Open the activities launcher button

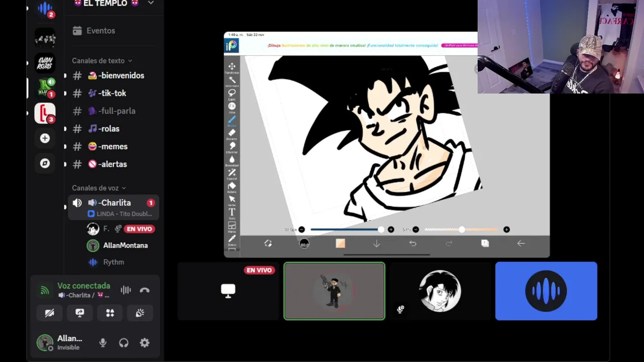[110, 313]
